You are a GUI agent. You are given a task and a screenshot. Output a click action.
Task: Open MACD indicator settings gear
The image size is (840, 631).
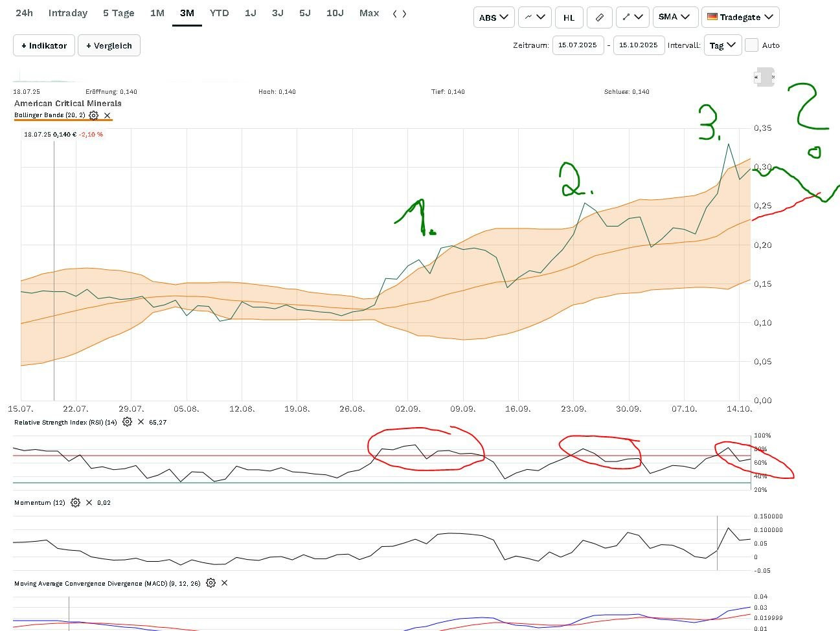(210, 583)
